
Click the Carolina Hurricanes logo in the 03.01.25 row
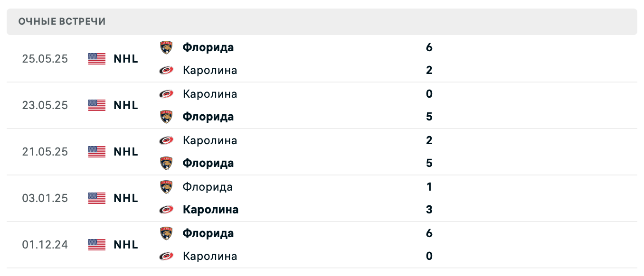(x=166, y=210)
